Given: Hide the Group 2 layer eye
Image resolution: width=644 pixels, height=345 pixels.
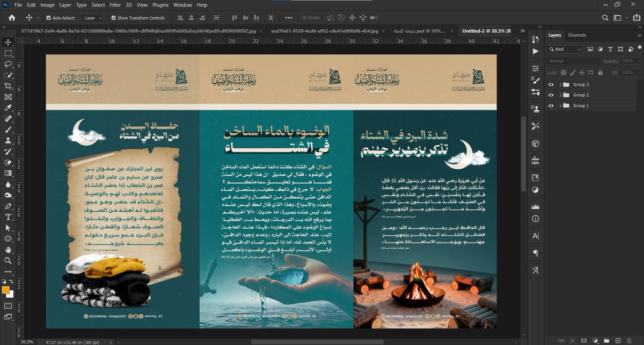Looking at the screenshot, I should (551, 95).
